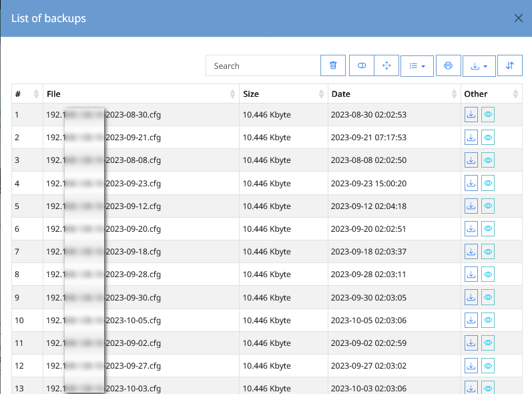
Task: View the 2023-09-21.cfg backup with eye icon
Action: (x=488, y=137)
